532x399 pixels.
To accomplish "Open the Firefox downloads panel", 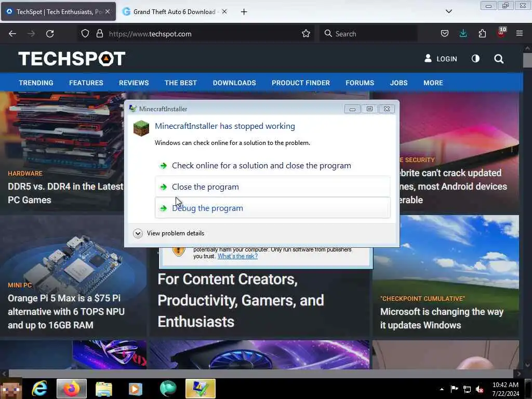I will tap(463, 33).
